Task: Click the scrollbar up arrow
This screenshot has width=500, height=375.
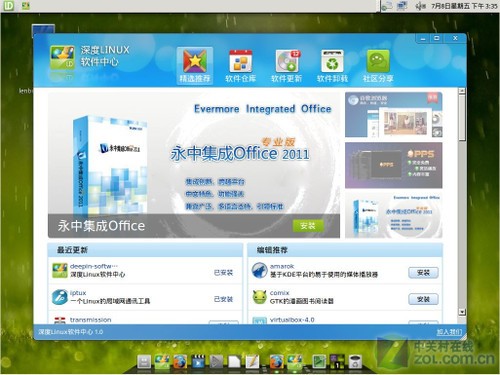Action: [x=462, y=91]
